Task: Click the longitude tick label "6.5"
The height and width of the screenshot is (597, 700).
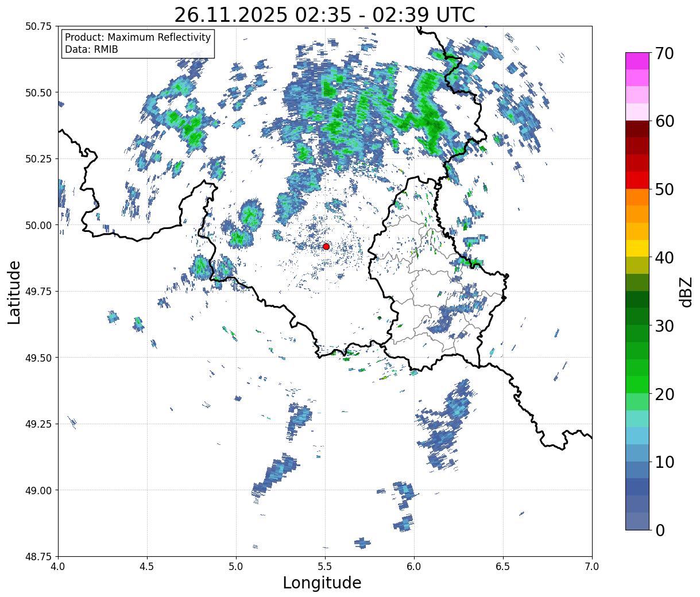Action: [x=503, y=566]
